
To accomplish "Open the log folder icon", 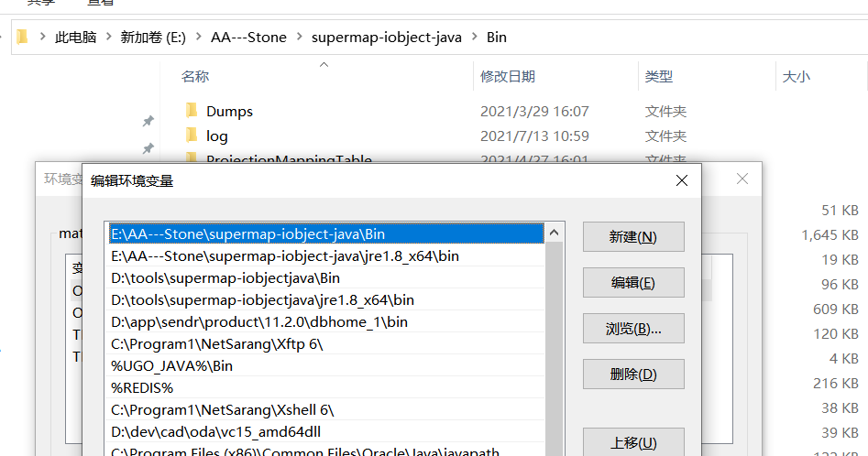I will coord(192,135).
